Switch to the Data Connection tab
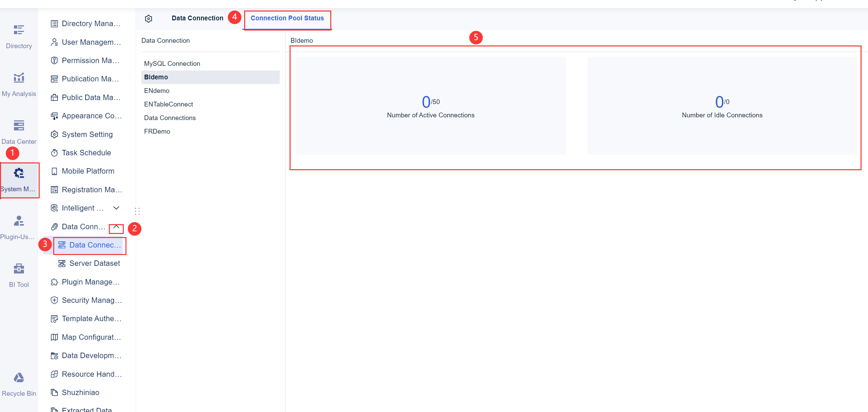This screenshot has height=412, width=868. coord(198,18)
